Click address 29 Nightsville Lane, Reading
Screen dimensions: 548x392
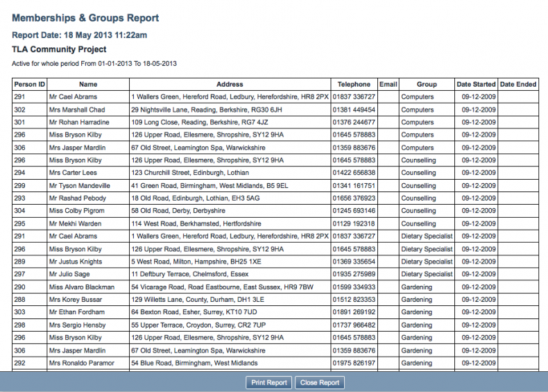pyautogui.click(x=207, y=110)
